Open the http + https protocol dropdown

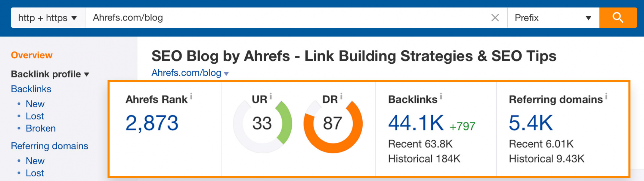tap(48, 18)
